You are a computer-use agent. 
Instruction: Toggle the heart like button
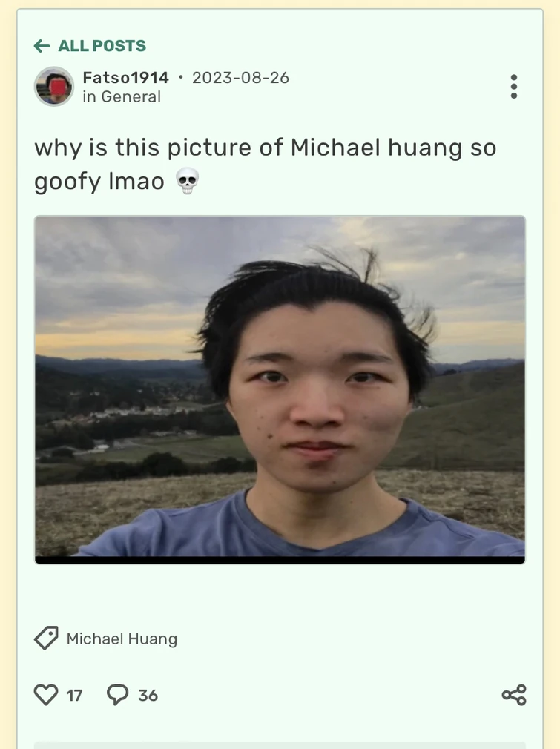(46, 695)
